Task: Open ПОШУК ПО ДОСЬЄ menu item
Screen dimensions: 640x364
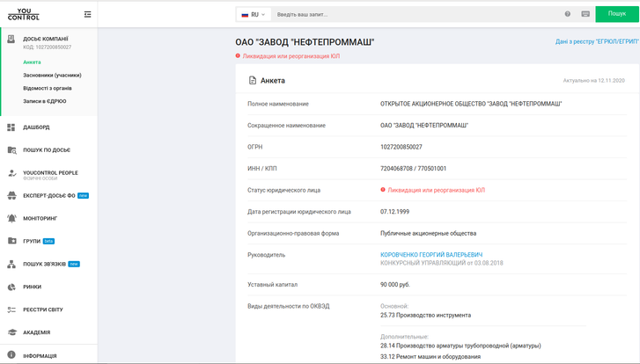Action: pyautogui.click(x=47, y=150)
